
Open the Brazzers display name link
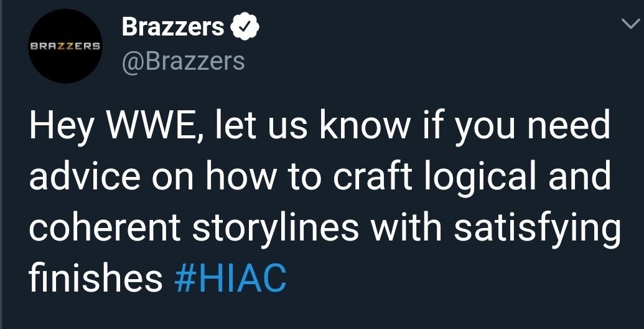tap(173, 27)
